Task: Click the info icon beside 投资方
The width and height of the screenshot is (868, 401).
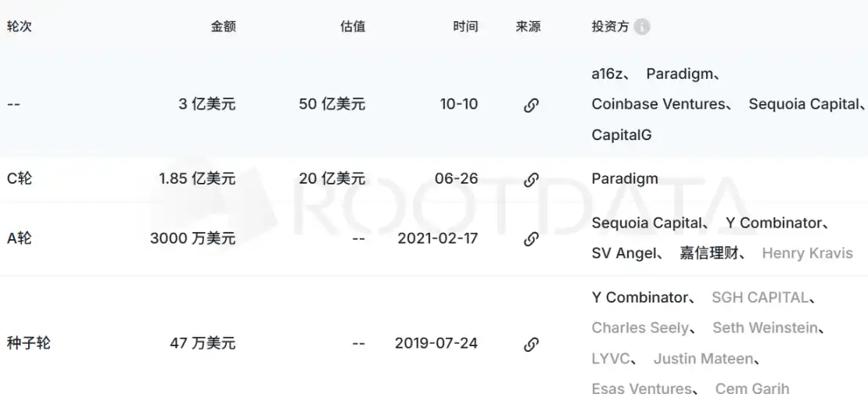Action: [642, 27]
